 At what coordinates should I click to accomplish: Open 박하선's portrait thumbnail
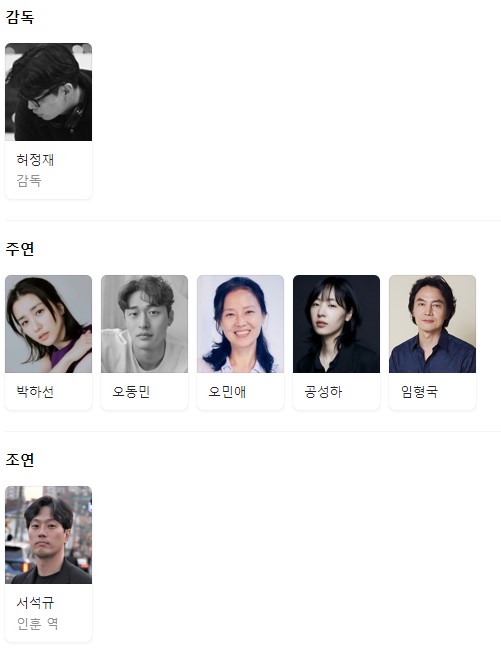tap(48, 324)
